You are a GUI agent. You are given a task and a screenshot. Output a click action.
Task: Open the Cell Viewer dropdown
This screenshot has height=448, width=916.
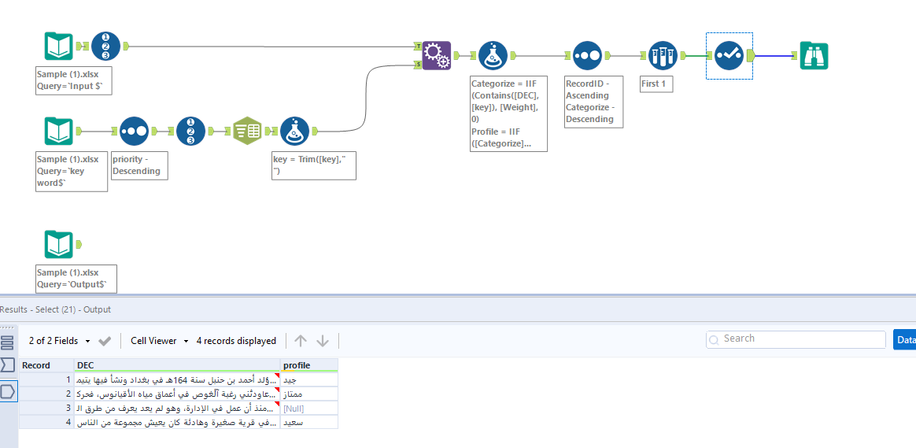(x=159, y=341)
